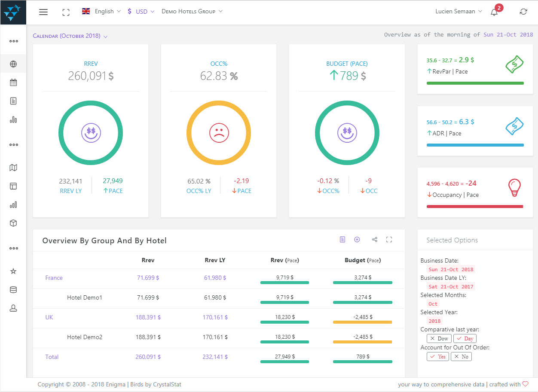Click the star favorites icon in sidebar
This screenshot has width=538, height=392.
[x=13, y=271]
